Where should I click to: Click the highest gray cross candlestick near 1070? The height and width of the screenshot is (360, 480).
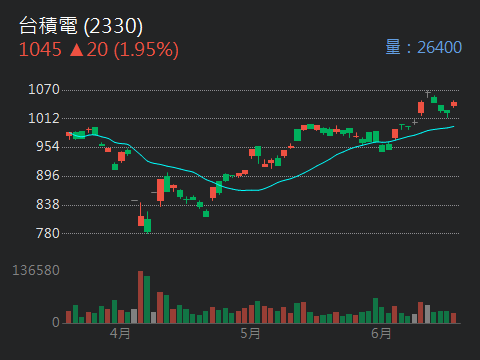(427, 94)
